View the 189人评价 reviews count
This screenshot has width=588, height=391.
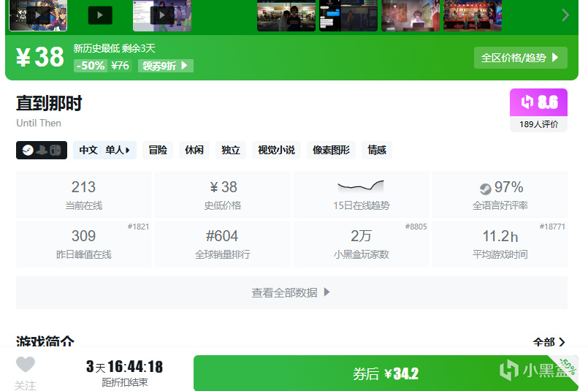pos(538,124)
